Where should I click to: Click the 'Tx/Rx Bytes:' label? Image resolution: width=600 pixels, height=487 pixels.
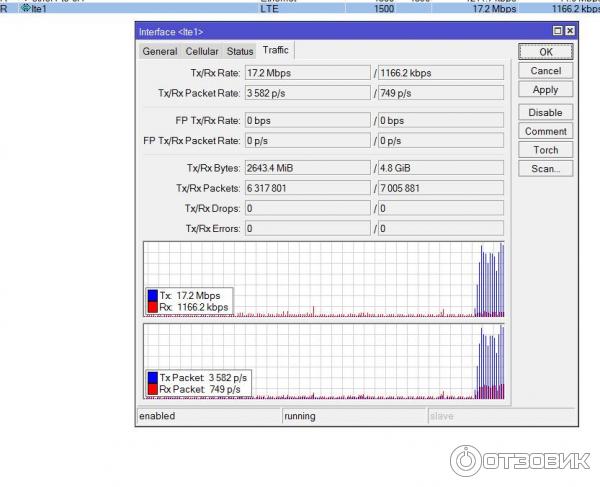pyautogui.click(x=214, y=168)
